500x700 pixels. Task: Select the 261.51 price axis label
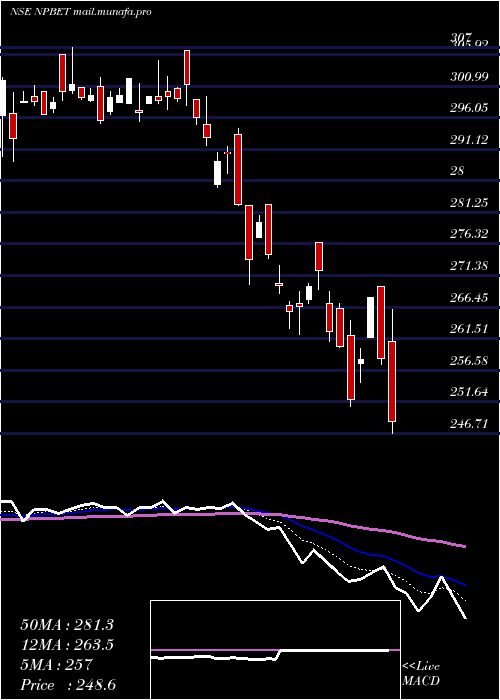(x=469, y=329)
